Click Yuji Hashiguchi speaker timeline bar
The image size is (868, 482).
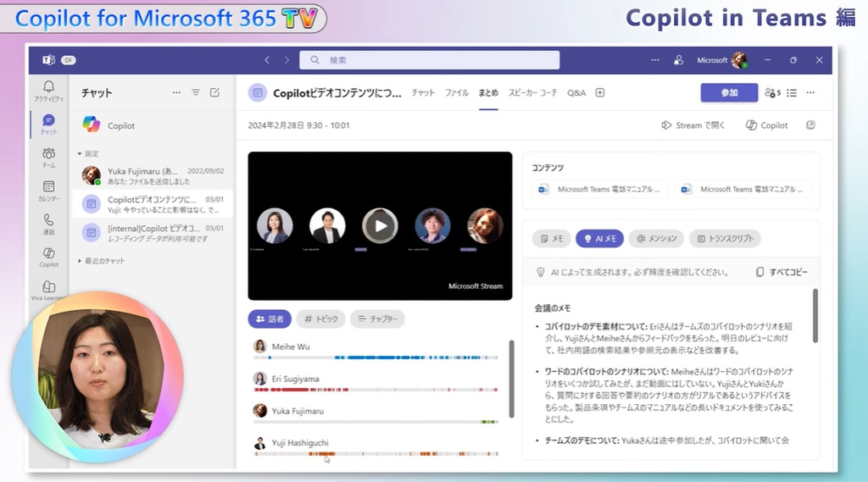(376, 454)
